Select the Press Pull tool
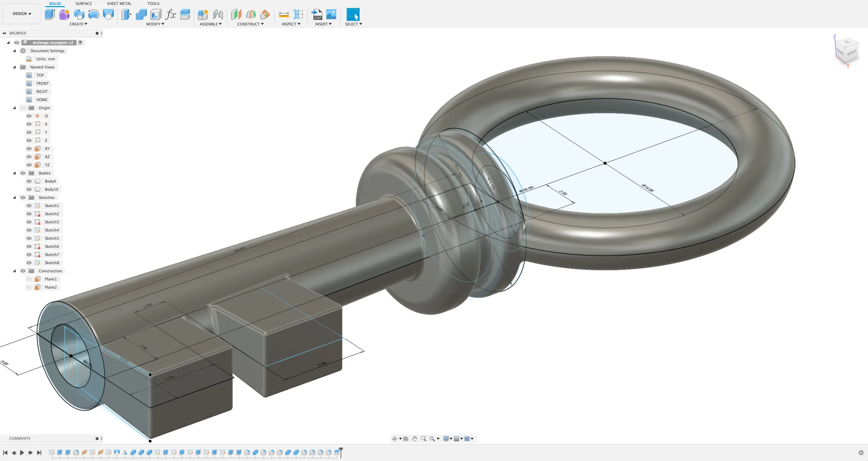 point(126,14)
